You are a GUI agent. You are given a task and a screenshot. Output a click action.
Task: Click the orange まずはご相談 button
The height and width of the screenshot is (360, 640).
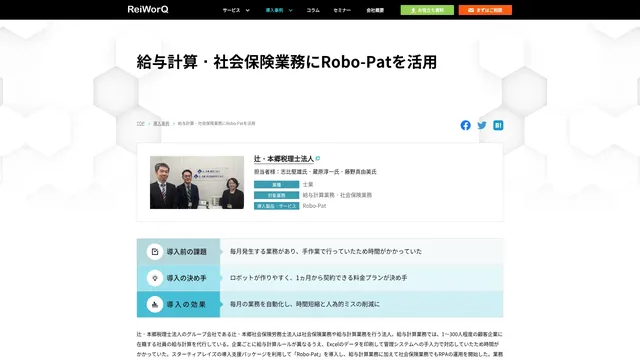(x=485, y=10)
